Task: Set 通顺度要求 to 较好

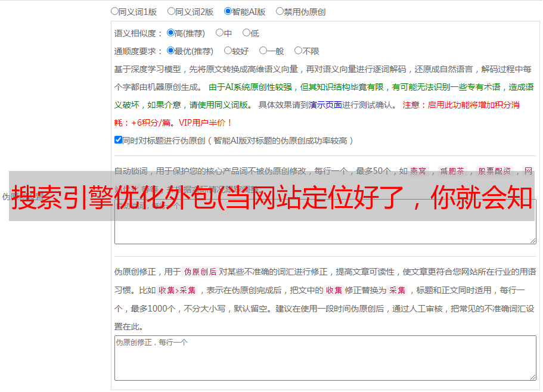Action: coord(228,51)
